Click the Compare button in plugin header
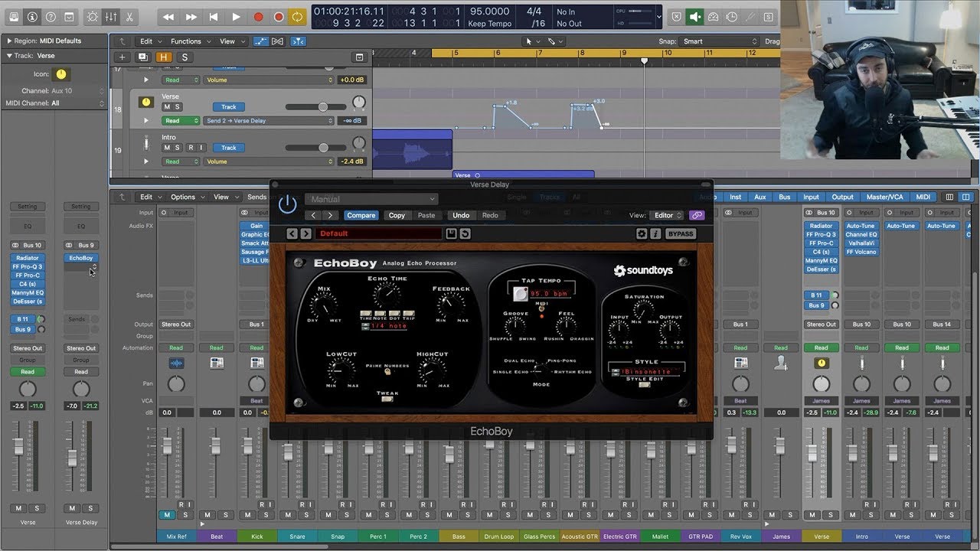This screenshot has width=980, height=551. tap(361, 216)
